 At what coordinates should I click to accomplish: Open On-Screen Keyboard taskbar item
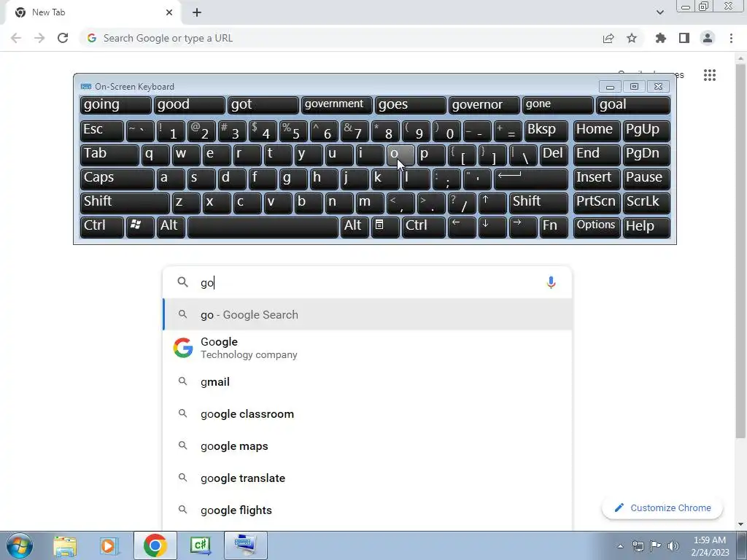(246, 545)
